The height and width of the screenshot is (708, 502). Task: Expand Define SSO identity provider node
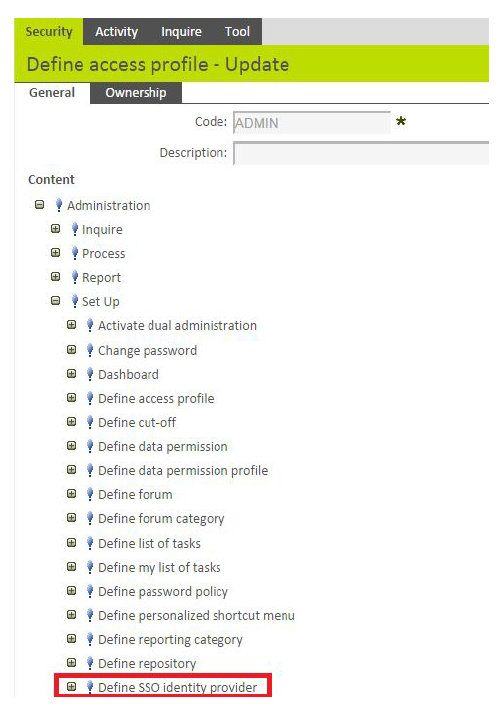pos(71,687)
